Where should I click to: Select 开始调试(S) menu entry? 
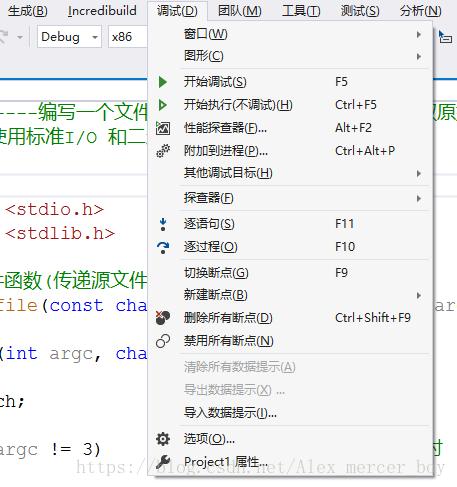click(x=290, y=82)
